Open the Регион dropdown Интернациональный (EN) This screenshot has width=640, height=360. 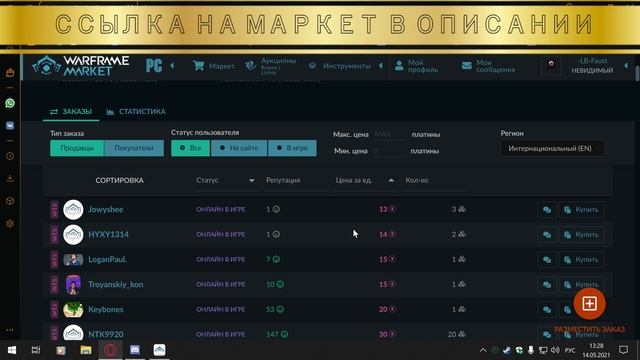coord(553,148)
